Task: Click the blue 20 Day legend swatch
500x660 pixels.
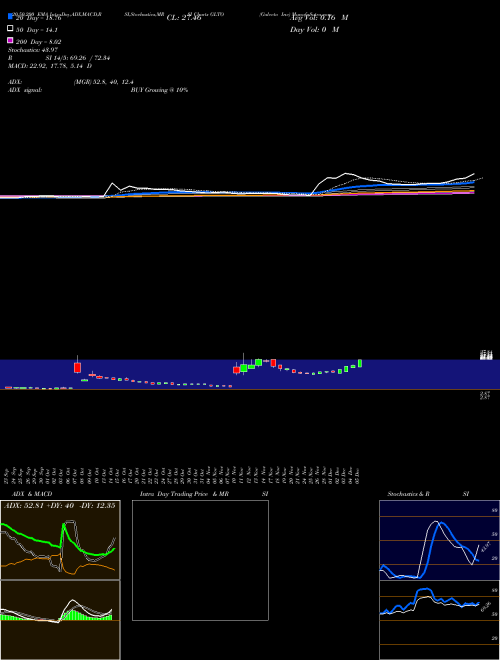Action: pyautogui.click(x=10, y=17)
